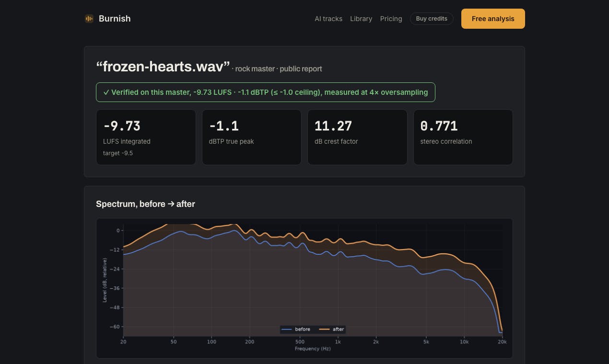Click the Spectrum, before → after heading
The width and height of the screenshot is (609, 364).
pos(145,204)
